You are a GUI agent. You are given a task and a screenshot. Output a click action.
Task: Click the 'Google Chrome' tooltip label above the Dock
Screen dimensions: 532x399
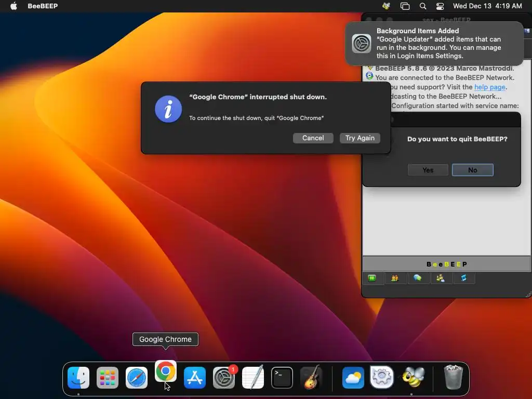165,339
